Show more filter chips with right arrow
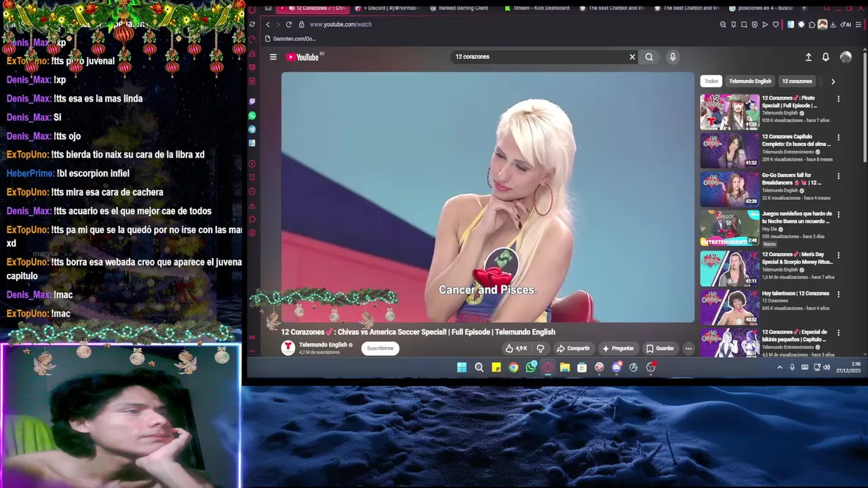 (x=833, y=81)
